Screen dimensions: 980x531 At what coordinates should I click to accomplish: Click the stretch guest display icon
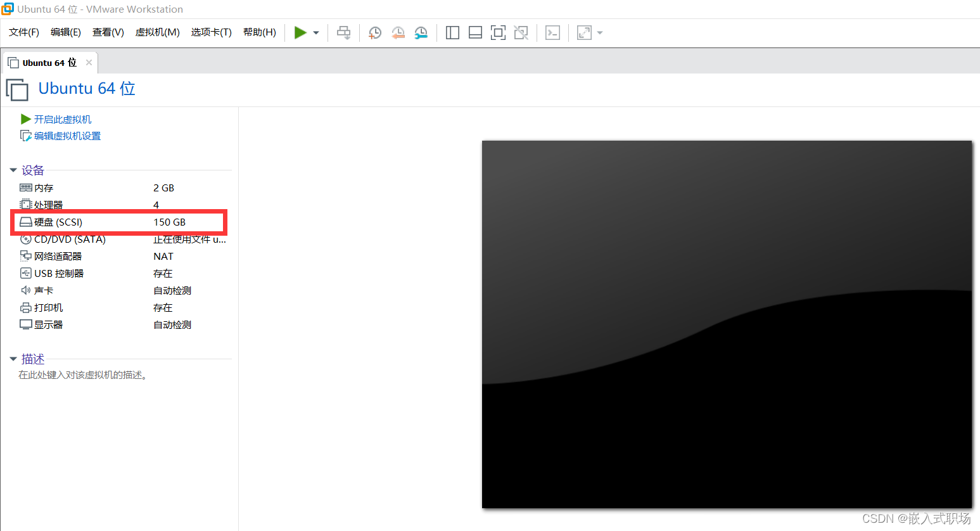click(584, 32)
